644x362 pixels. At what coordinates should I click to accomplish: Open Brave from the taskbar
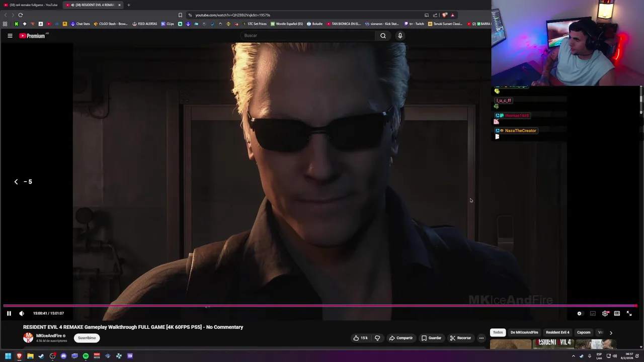click(19, 356)
